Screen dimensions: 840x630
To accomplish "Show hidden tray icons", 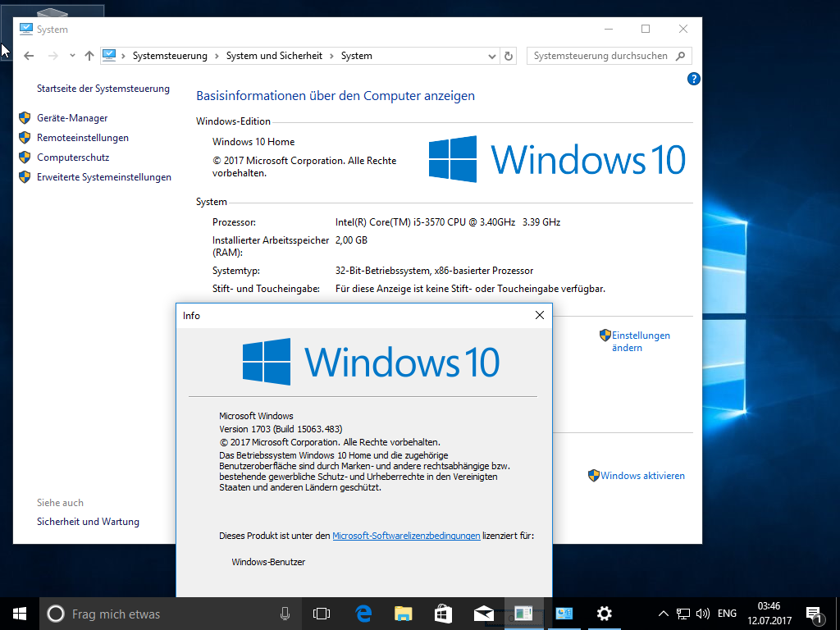I will pyautogui.click(x=663, y=614).
